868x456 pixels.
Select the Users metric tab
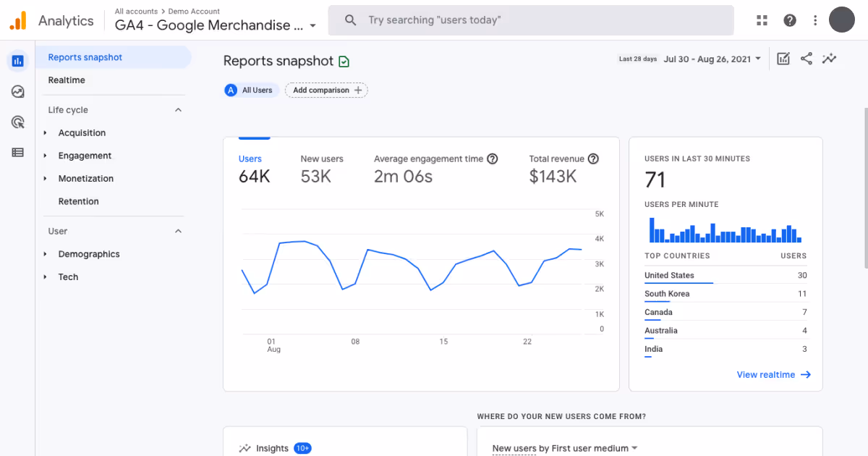pos(254,169)
